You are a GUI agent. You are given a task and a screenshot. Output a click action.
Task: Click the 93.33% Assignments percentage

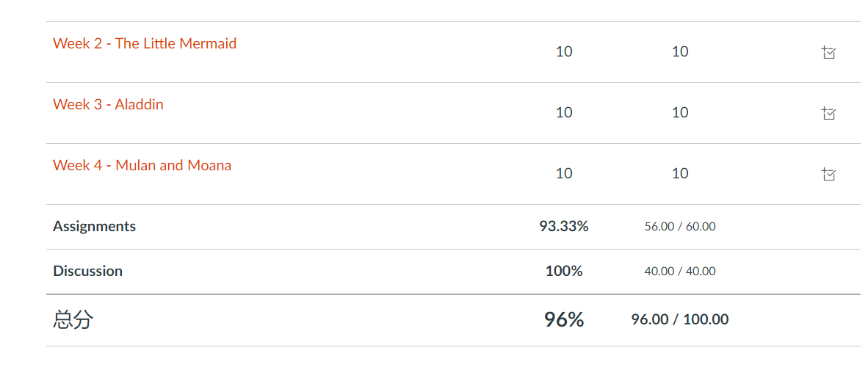[x=564, y=226]
